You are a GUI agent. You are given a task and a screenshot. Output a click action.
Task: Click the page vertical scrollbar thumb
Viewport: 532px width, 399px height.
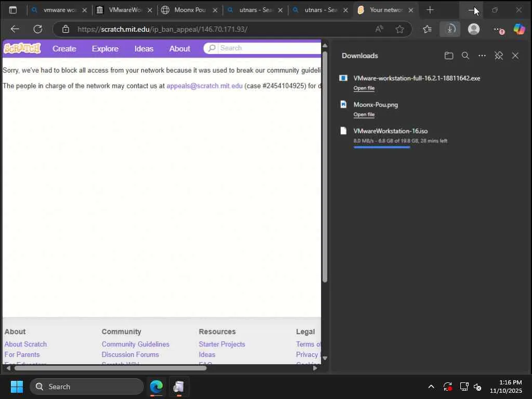pyautogui.click(x=325, y=166)
